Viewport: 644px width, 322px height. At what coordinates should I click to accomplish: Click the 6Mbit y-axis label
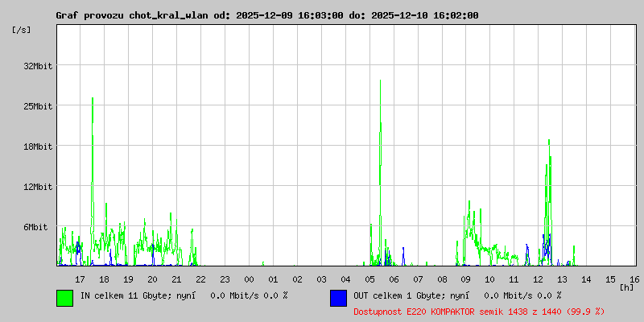click(35, 227)
